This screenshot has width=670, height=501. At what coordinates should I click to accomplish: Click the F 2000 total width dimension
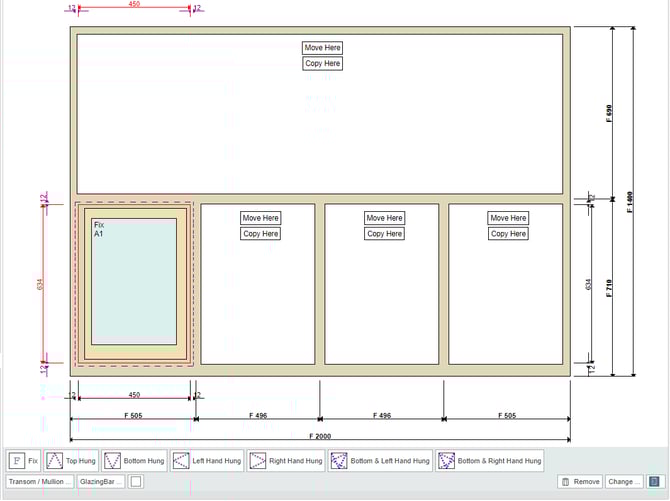tap(320, 436)
